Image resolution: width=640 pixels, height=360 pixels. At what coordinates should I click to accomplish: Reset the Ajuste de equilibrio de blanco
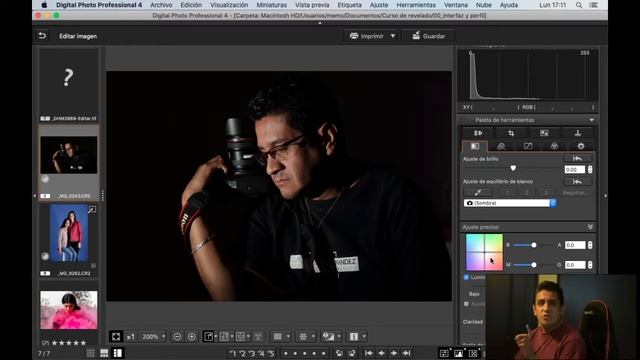tap(578, 181)
